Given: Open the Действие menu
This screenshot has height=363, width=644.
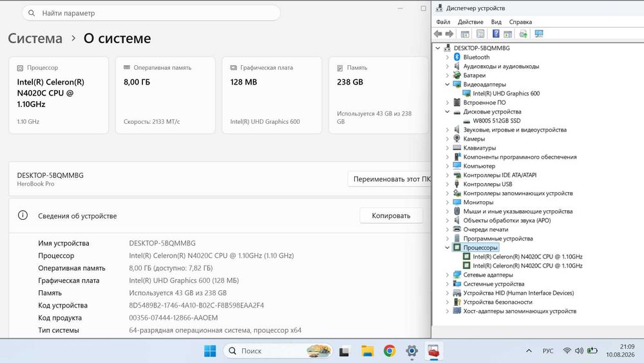Looking at the screenshot, I should 470,22.
